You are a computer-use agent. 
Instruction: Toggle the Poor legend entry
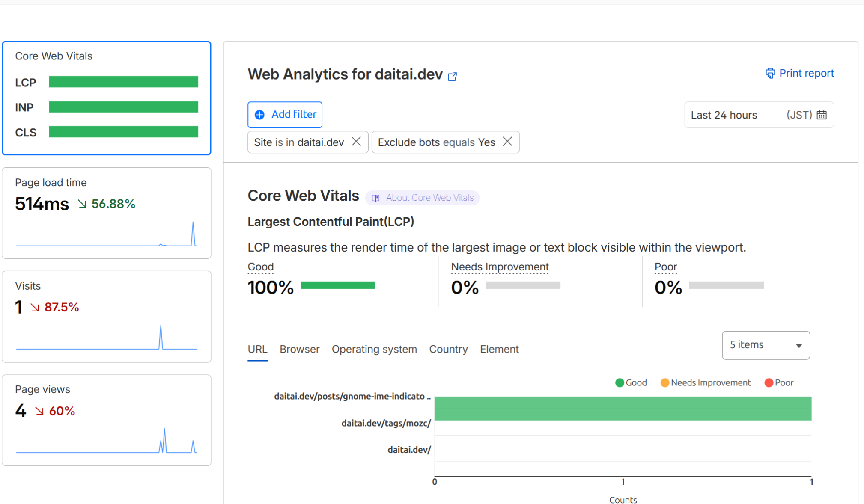tap(779, 382)
